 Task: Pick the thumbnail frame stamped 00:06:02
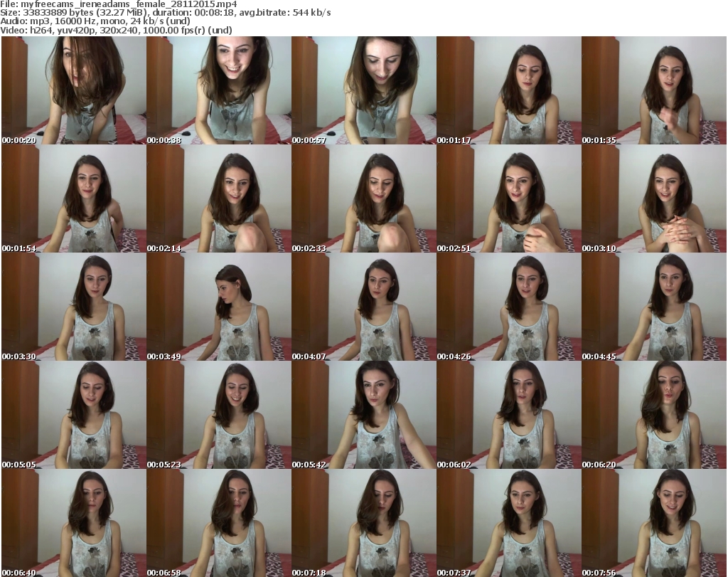click(x=509, y=415)
